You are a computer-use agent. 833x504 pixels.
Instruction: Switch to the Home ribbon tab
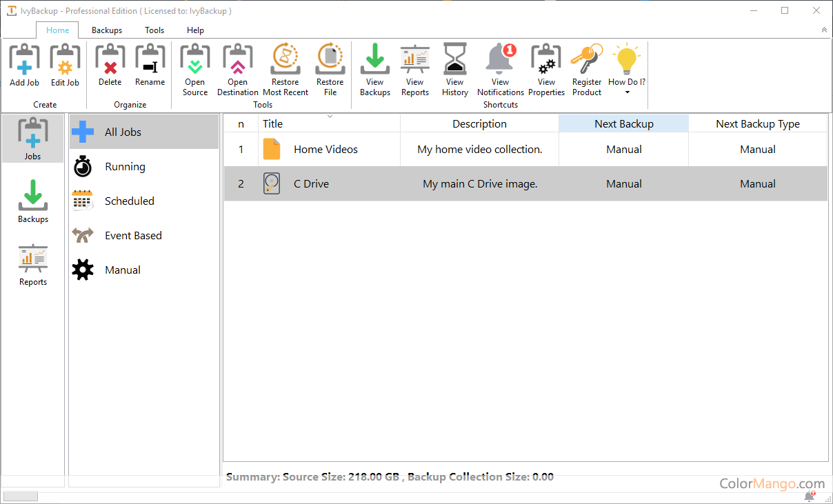click(58, 30)
